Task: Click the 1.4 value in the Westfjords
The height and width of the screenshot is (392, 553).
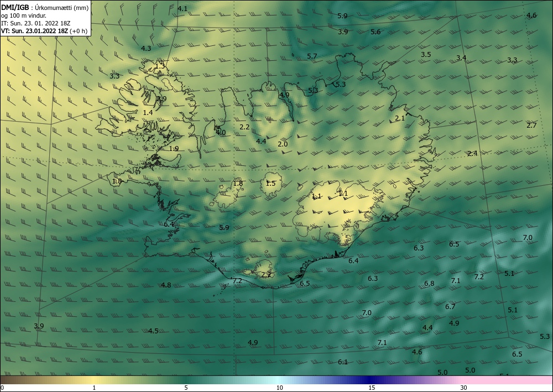Action: coord(148,113)
